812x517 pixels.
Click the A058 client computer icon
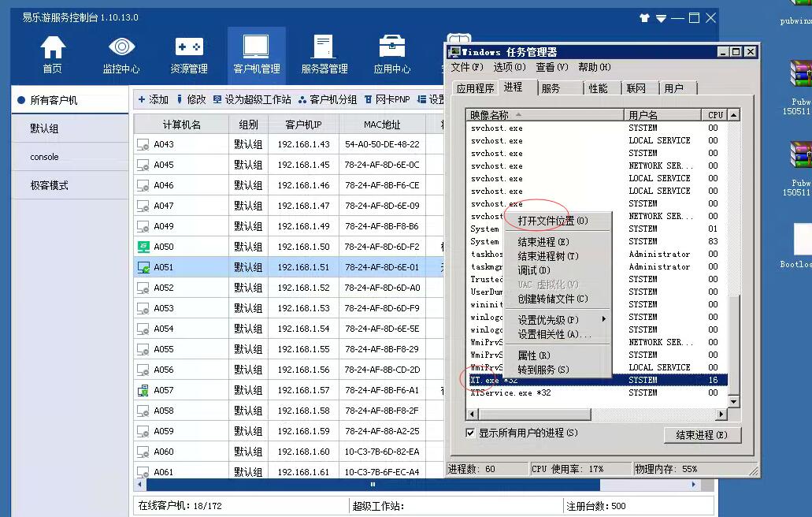(143, 411)
